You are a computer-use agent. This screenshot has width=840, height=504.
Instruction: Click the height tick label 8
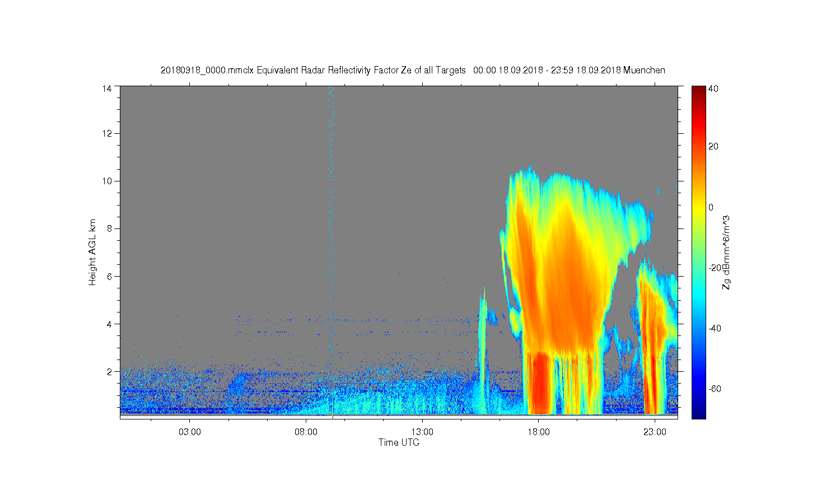click(109, 228)
